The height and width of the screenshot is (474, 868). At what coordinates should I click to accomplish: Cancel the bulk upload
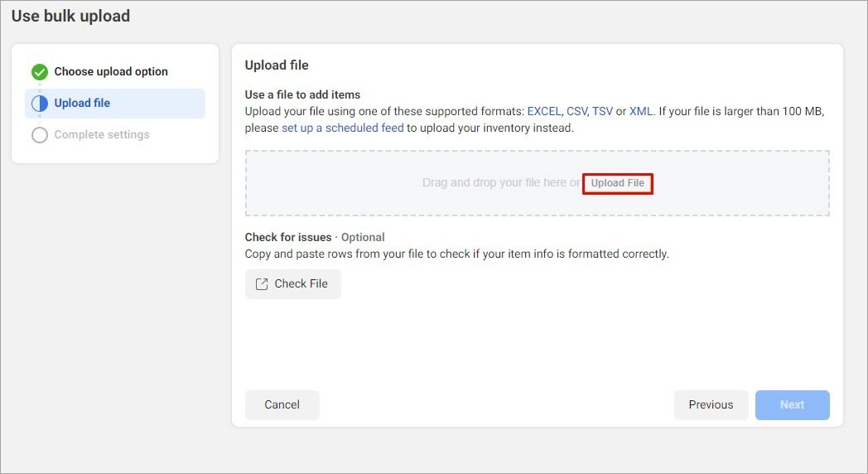pyautogui.click(x=282, y=404)
